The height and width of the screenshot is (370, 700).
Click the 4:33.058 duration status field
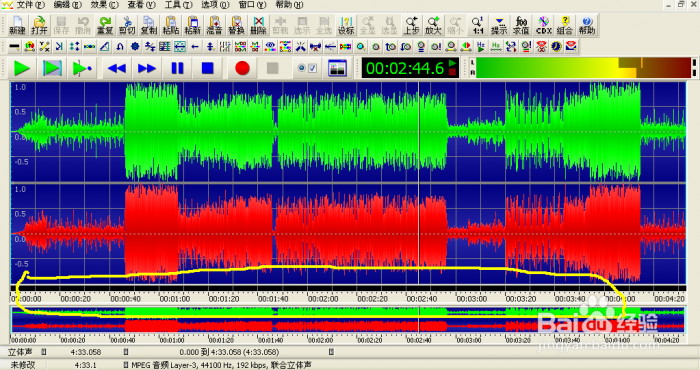[85, 352]
